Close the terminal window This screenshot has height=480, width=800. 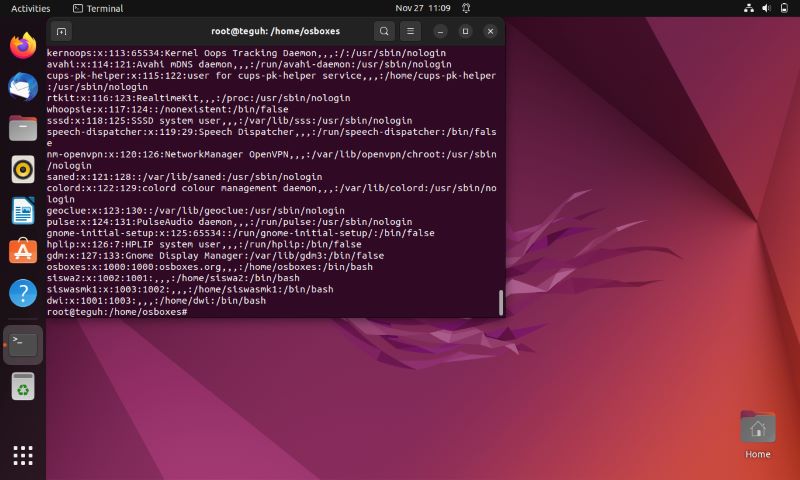click(x=490, y=31)
